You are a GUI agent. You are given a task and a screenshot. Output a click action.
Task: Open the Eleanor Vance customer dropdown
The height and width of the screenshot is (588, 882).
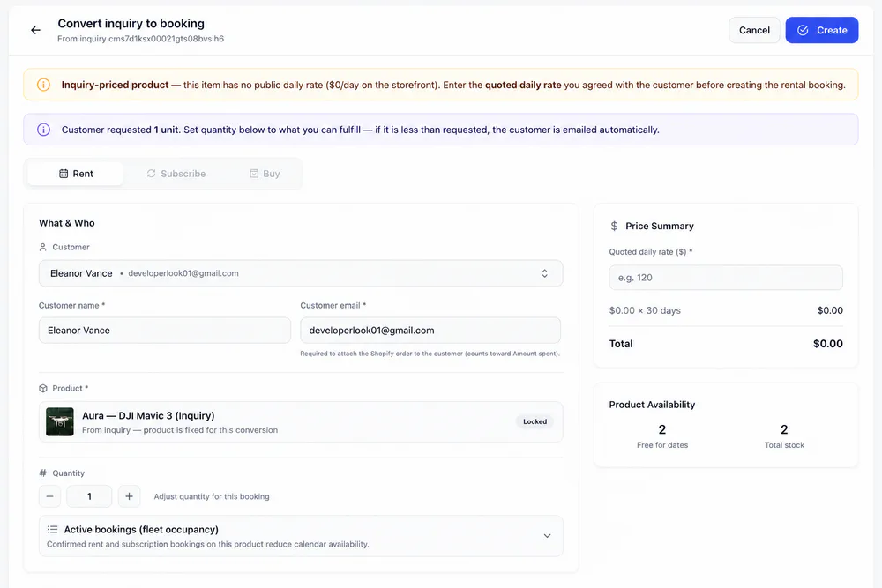coord(301,273)
